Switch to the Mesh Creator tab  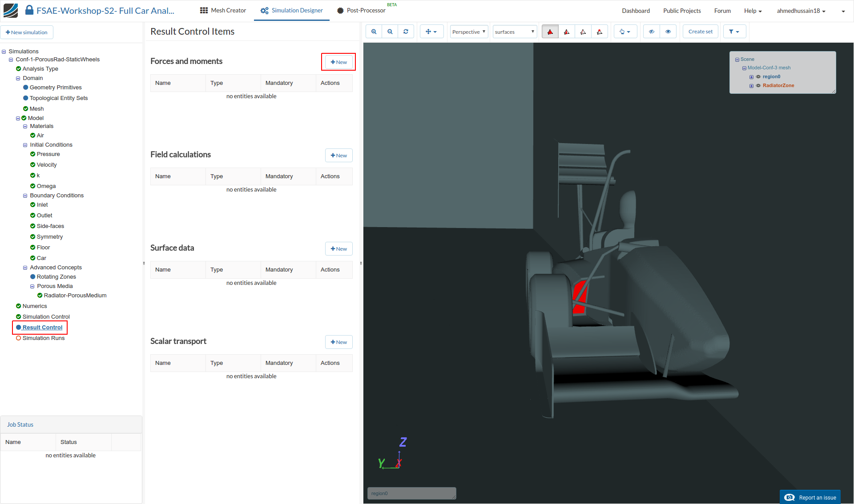coord(223,11)
